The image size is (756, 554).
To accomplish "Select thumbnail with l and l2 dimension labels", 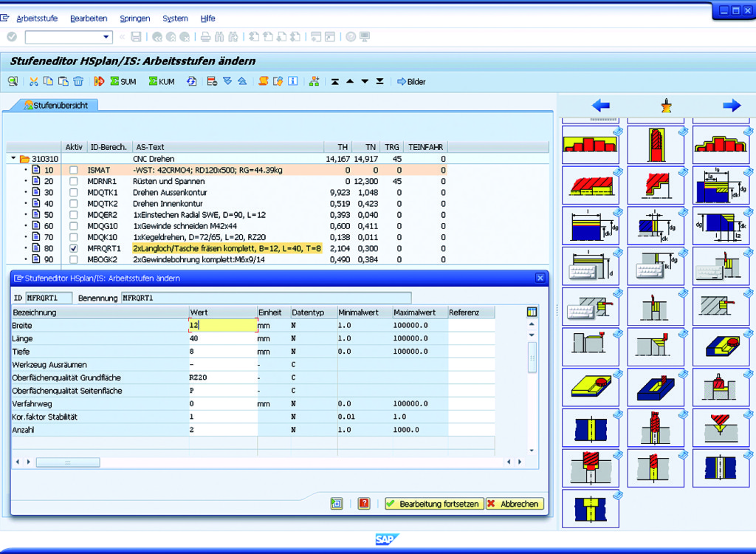I will click(721, 225).
